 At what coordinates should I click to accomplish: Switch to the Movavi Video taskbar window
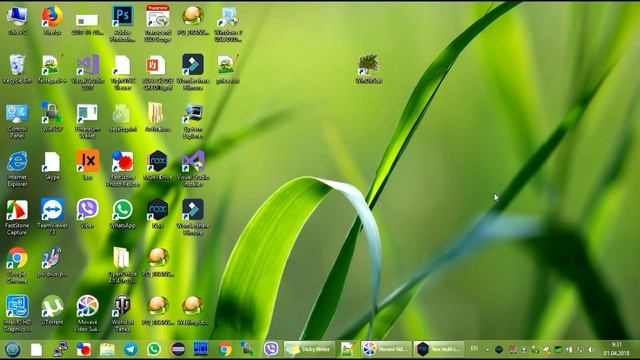(x=386, y=349)
